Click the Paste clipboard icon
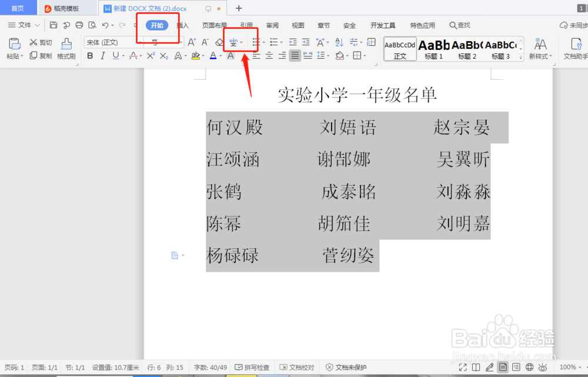Viewport: 588px width, 377px height. 14,44
